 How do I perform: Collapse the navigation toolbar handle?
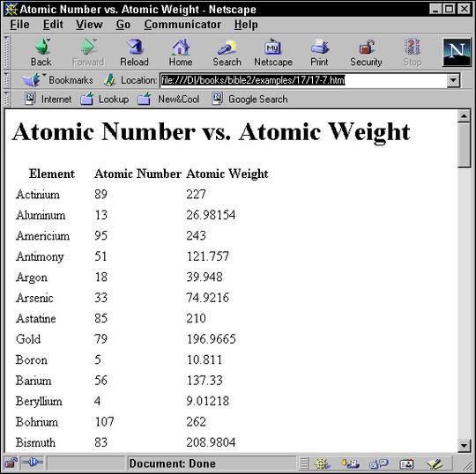[6, 52]
